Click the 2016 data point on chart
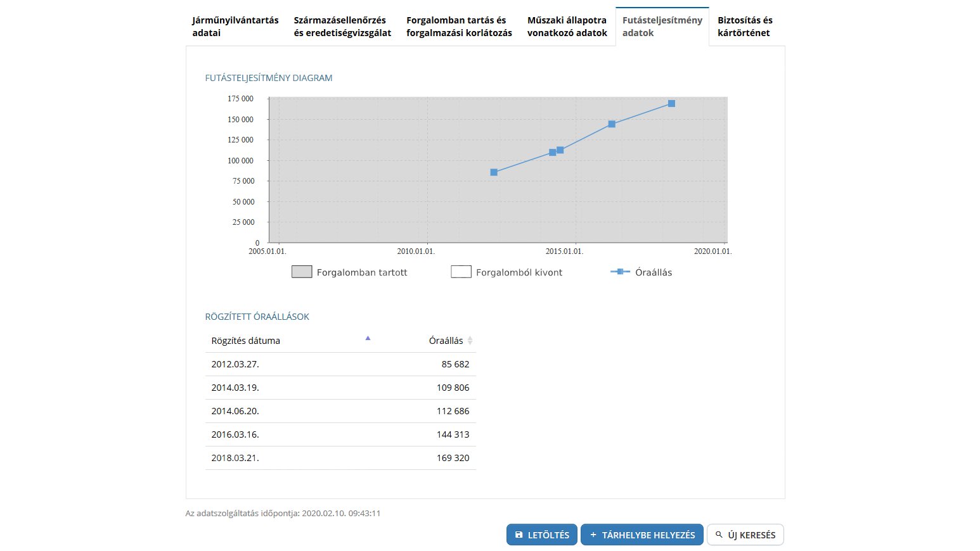This screenshot has width=980, height=551. [612, 124]
